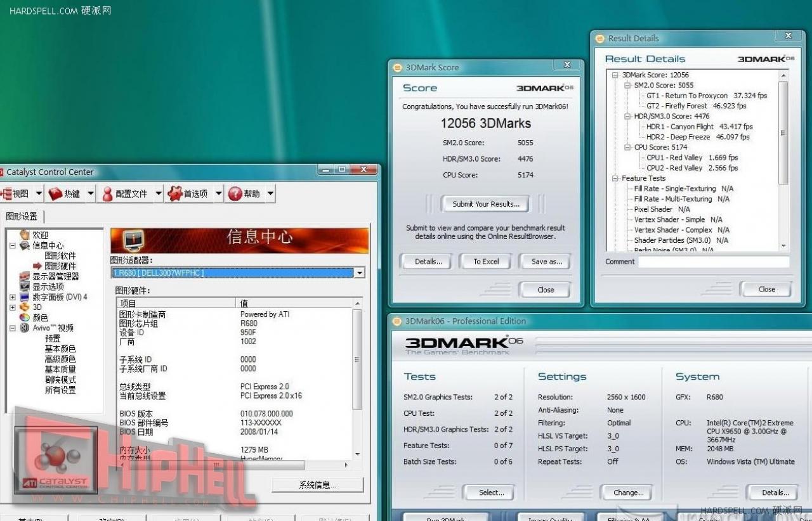Collapse the CPU Score: 5174 node
This screenshot has width=812, height=521.
click(x=627, y=147)
